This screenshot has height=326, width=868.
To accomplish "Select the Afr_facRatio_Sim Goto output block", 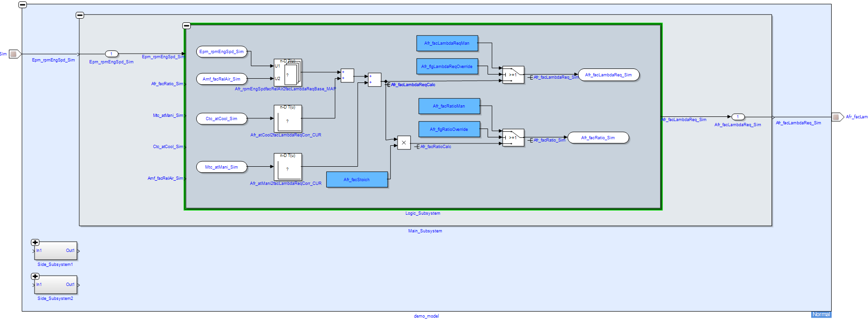I will coord(598,138).
